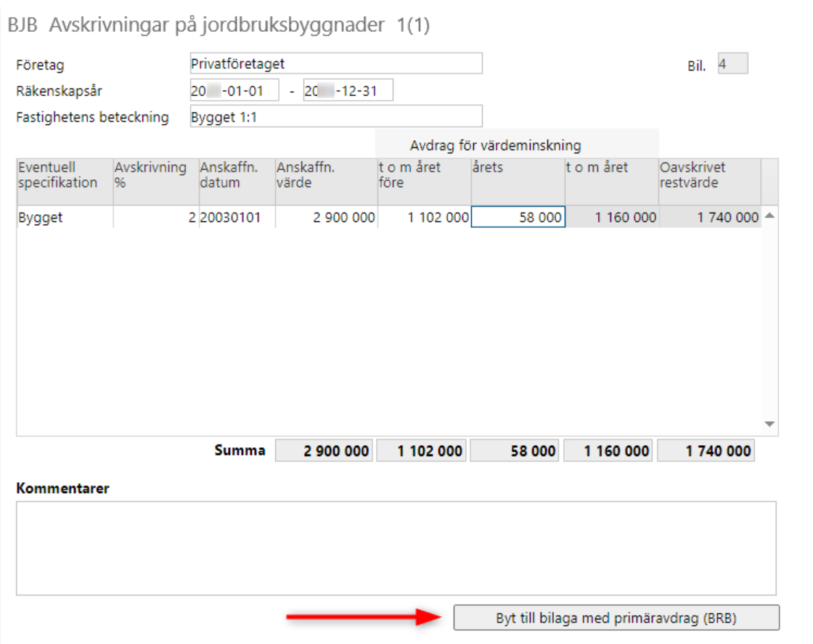Click the Avskrivning % cell with value 2
The height and width of the screenshot is (644, 813).
pos(156,217)
